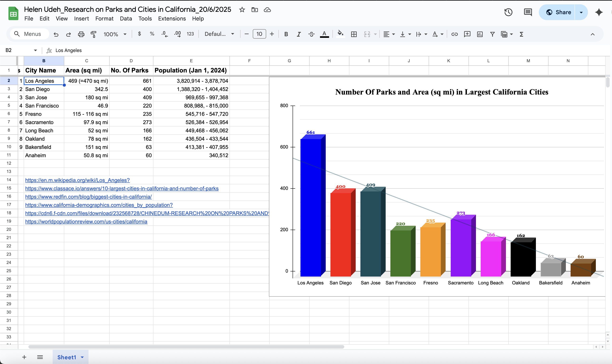Click the Insert chart icon

[480, 34]
